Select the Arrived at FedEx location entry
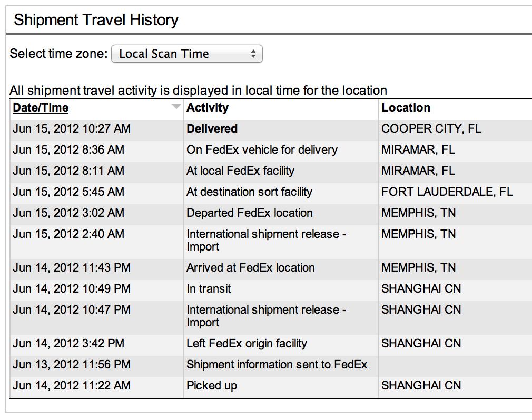The height and width of the screenshot is (420, 532). pos(250,268)
